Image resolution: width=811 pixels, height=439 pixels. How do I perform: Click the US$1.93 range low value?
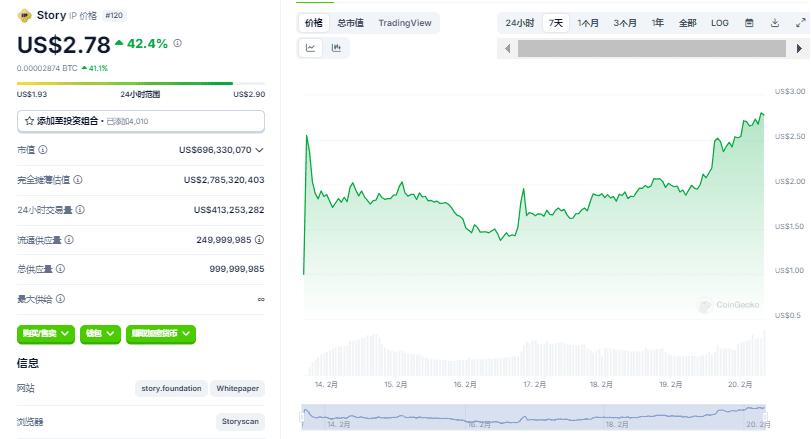32,94
